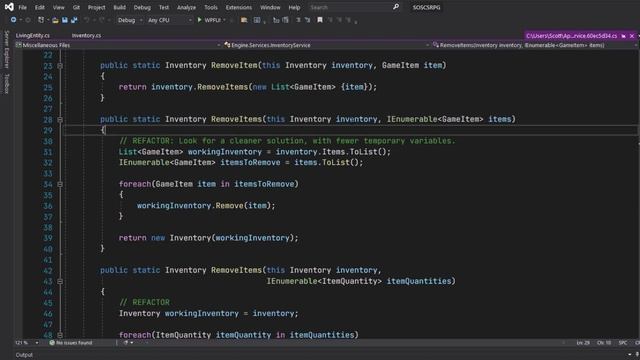
Task: Open the Window menu
Action: click(270, 7)
